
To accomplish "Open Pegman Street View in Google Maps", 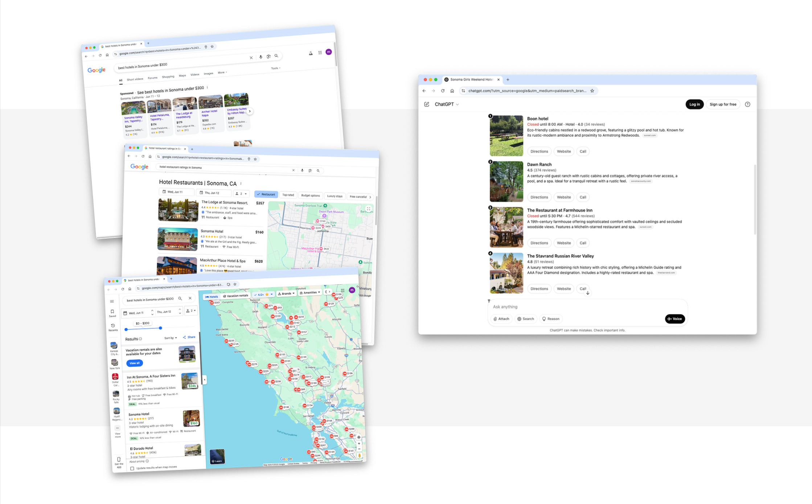I will coord(360,456).
